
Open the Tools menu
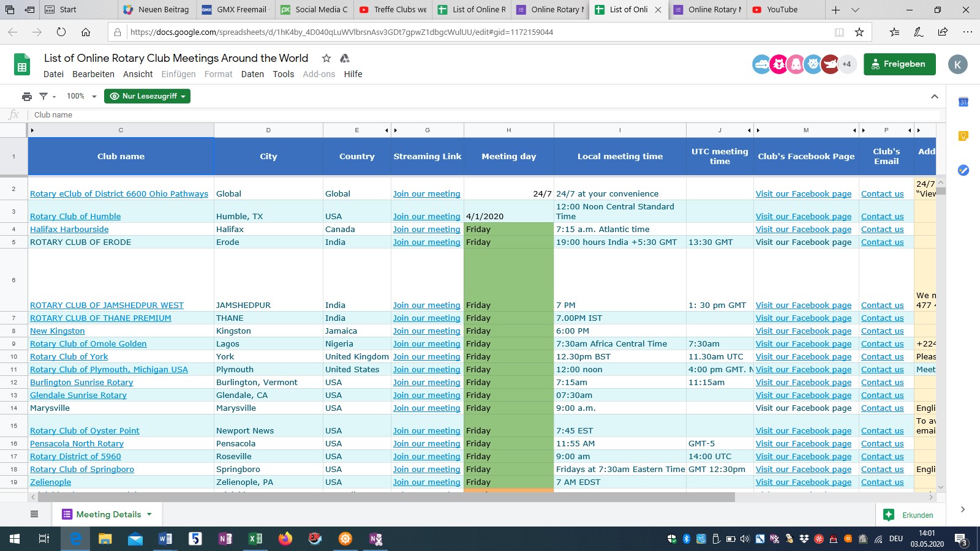(284, 74)
